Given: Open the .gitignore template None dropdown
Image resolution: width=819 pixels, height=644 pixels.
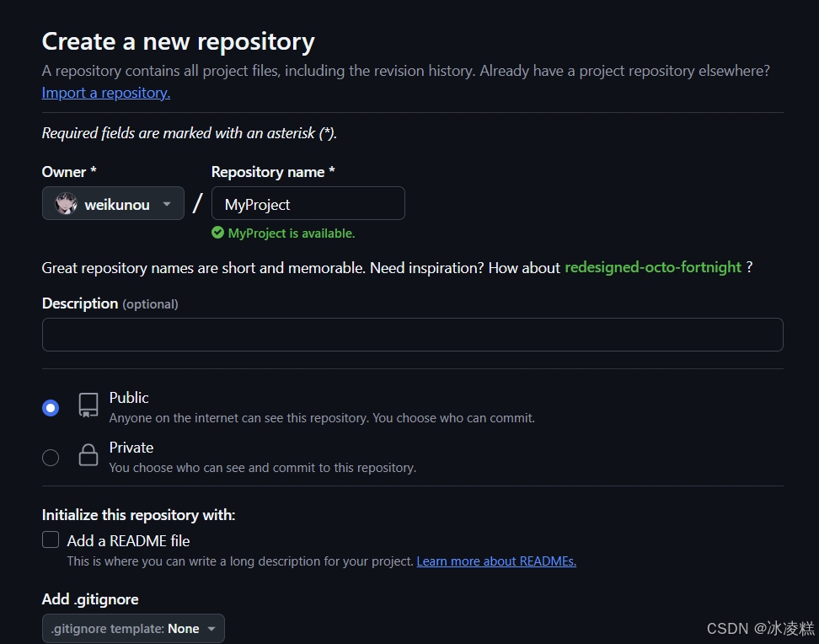Looking at the screenshot, I should pyautogui.click(x=133, y=628).
